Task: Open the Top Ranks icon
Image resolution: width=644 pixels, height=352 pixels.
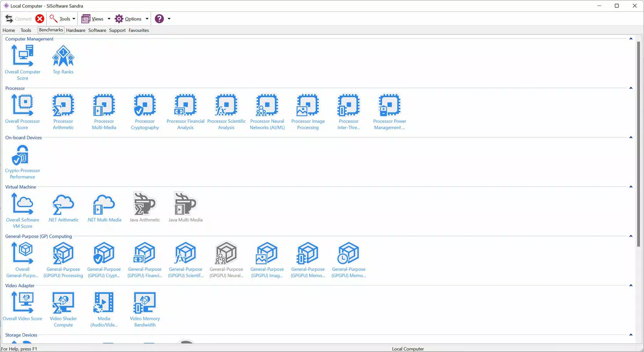Action: click(63, 59)
